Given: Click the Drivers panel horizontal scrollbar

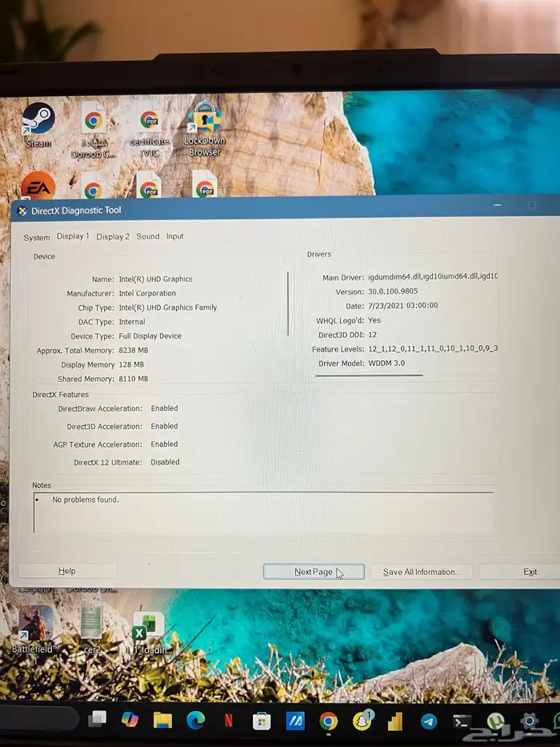Looking at the screenshot, I should [x=369, y=376].
